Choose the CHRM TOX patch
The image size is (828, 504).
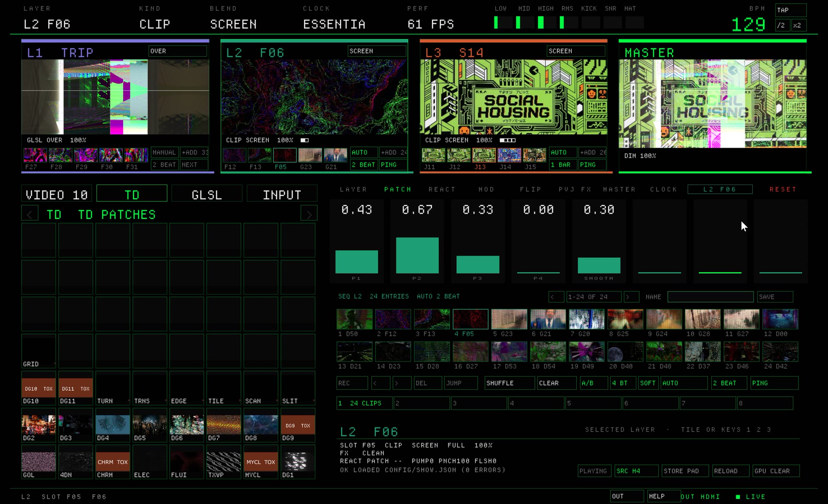(x=113, y=462)
